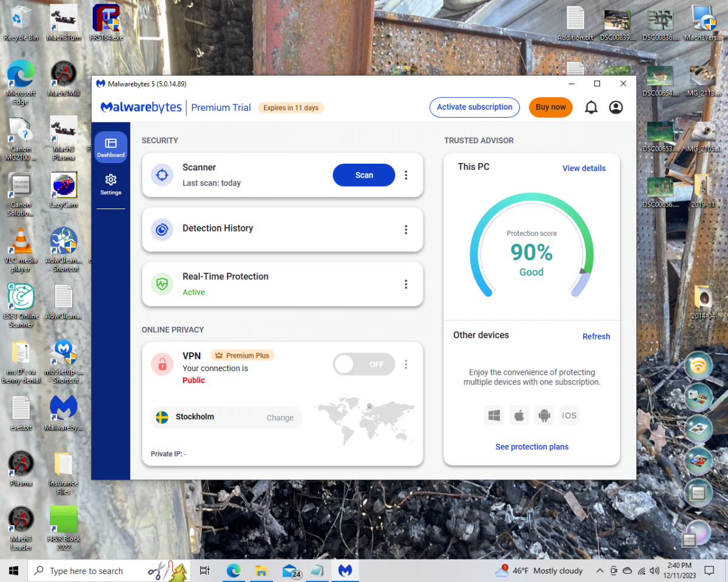Click the Activate subscription button
This screenshot has height=582, width=728.
(474, 107)
